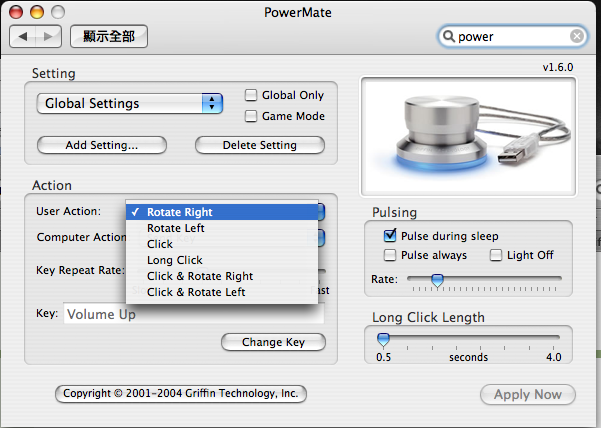Click the Long Click Length slider thumb
The height and width of the screenshot is (428, 601).
pos(383,339)
